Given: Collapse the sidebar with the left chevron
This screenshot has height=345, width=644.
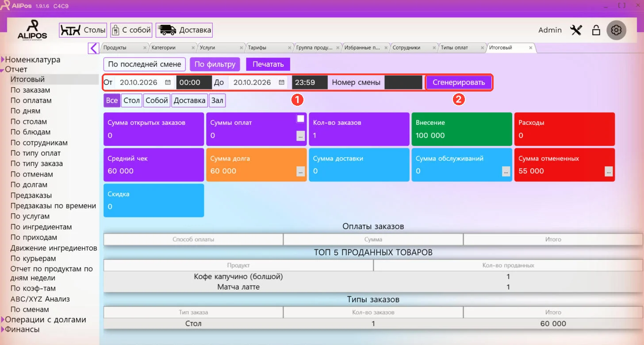Looking at the screenshot, I should [93, 48].
